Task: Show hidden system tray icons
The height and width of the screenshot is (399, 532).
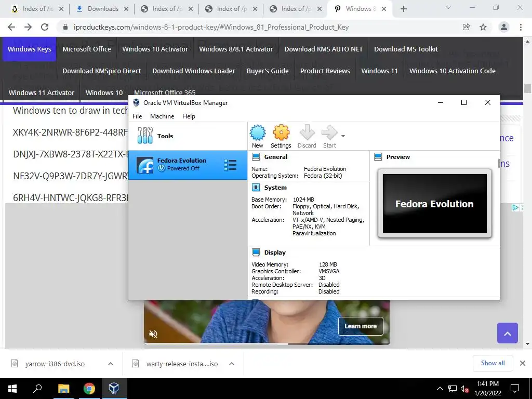Action: pos(440,389)
